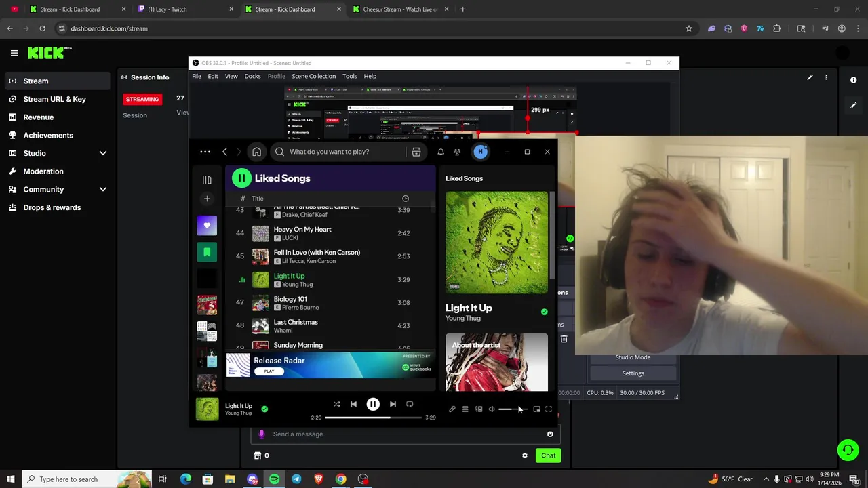The width and height of the screenshot is (868, 488).
Task: Open the Spotify profile avatar H
Action: point(480,152)
